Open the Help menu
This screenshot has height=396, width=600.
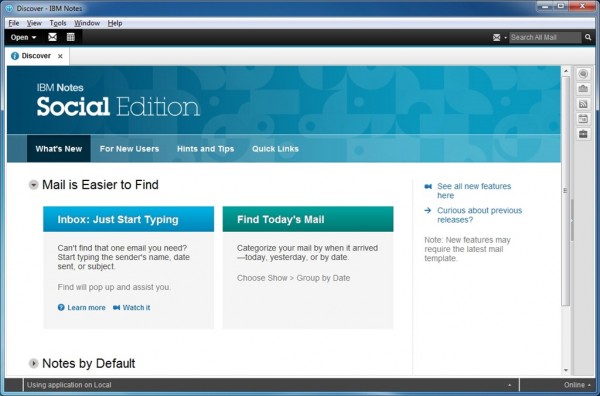click(x=115, y=23)
